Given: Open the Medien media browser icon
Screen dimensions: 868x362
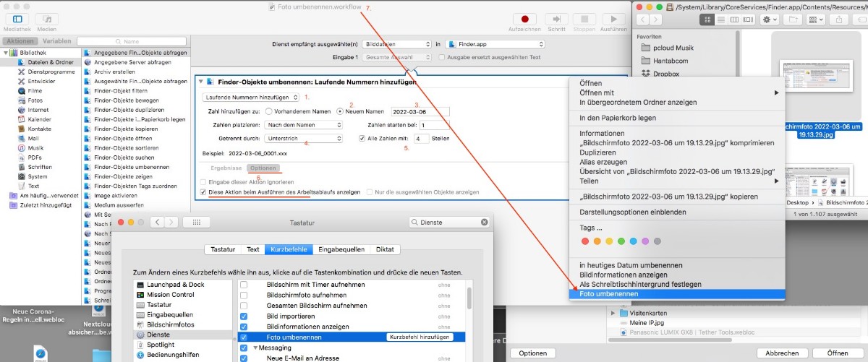Looking at the screenshot, I should (47, 19).
